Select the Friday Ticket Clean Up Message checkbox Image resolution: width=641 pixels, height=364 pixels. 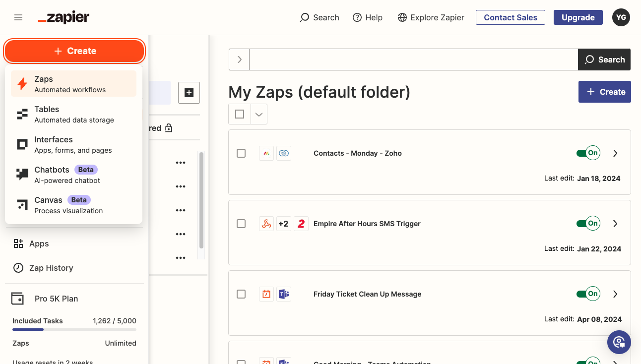click(x=241, y=294)
